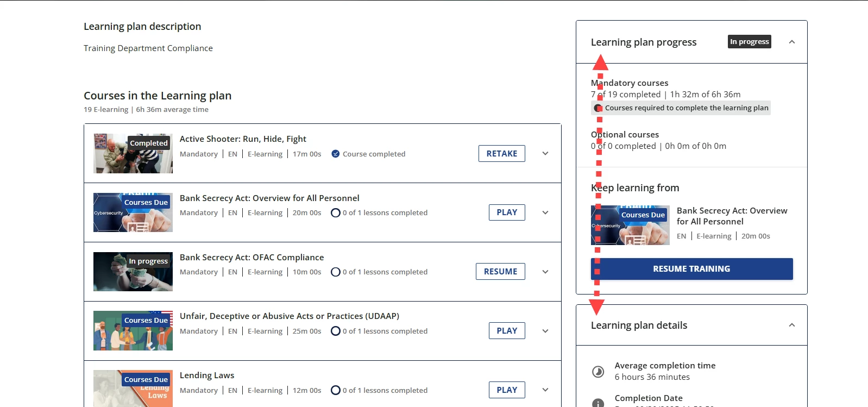Open Bank Secrecy Act thumbnail in Keep learning
The image size is (868, 407).
point(630,226)
